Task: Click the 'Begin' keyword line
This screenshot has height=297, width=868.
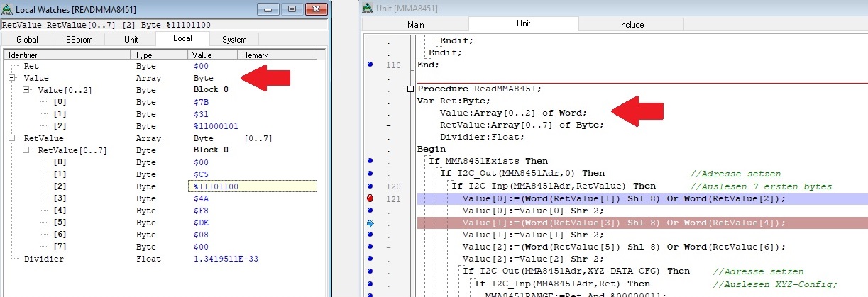Action: 432,149
